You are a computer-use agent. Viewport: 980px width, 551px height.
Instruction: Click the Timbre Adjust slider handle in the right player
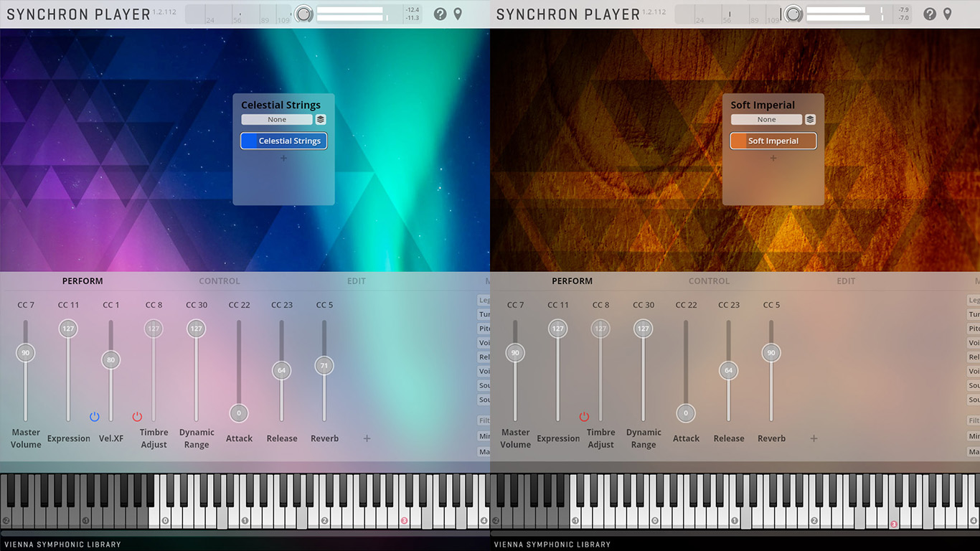600,329
